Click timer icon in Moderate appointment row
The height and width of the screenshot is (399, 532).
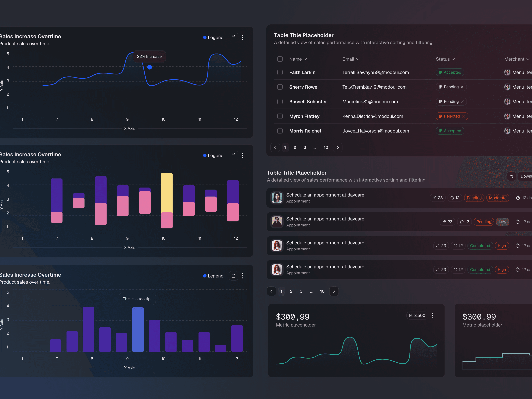pyautogui.click(x=518, y=198)
